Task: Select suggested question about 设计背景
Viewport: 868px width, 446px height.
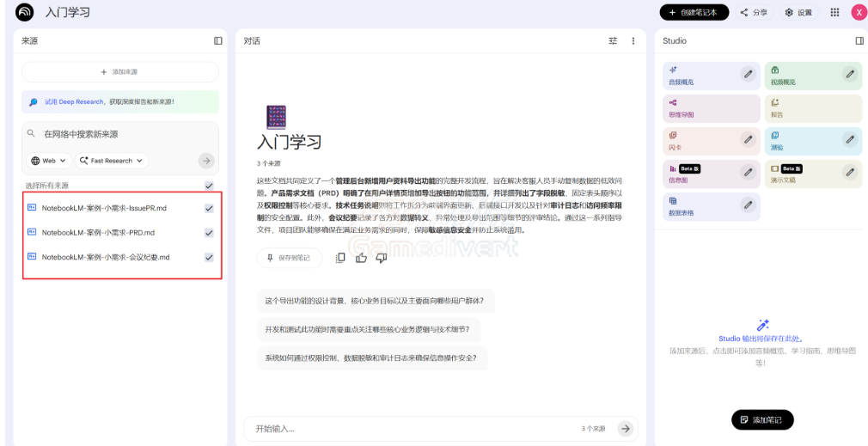Action: click(x=376, y=301)
